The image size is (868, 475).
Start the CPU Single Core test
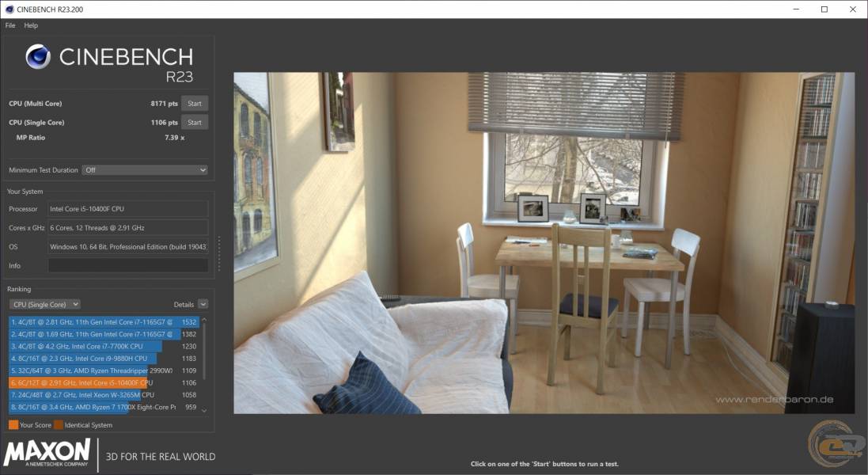point(195,123)
